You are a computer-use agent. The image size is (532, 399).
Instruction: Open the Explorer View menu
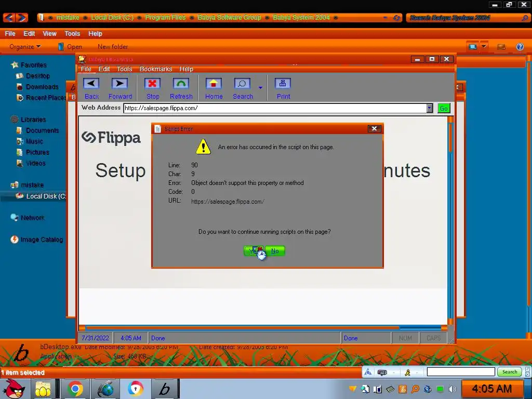[49, 34]
